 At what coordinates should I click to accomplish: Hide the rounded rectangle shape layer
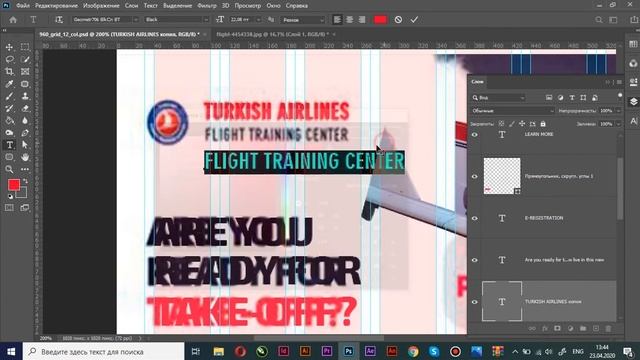[x=475, y=176]
